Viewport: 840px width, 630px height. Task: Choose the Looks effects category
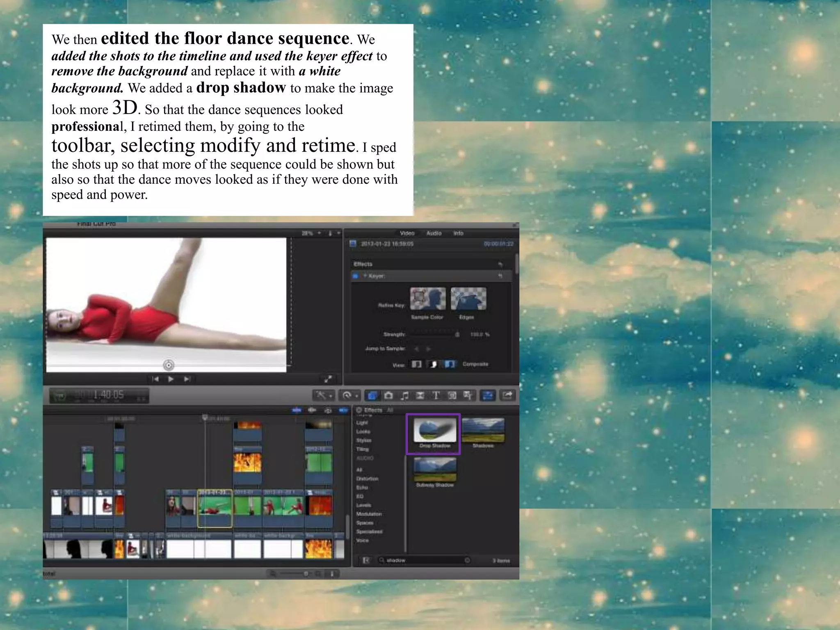click(x=363, y=431)
